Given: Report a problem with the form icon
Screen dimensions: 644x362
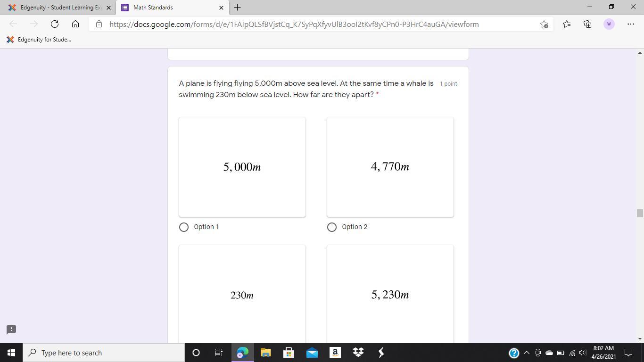Looking at the screenshot, I should point(11,329).
